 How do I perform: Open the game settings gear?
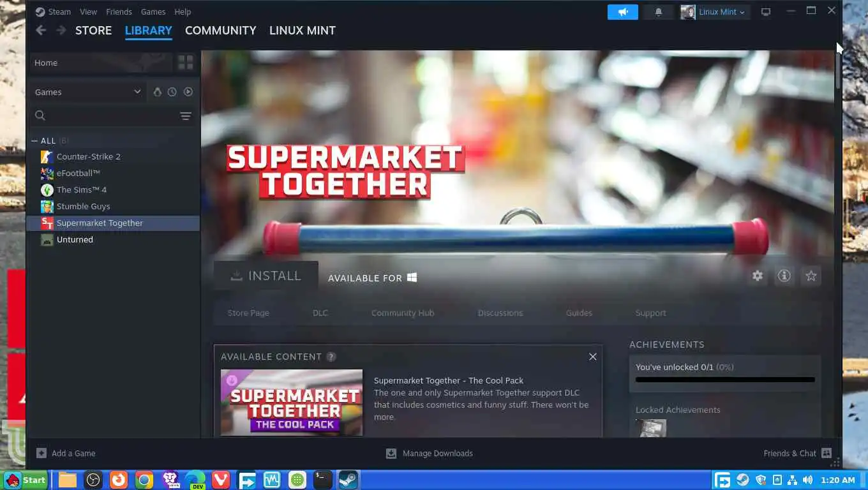coord(758,276)
